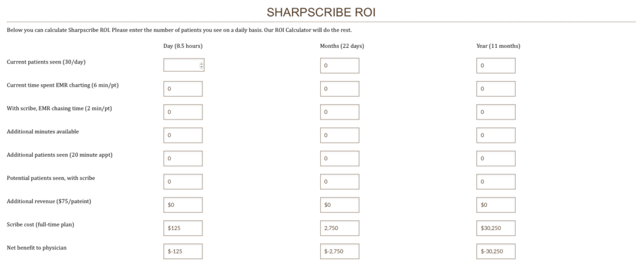
Task: Click stepper arrows in daily patients field
Action: click(x=201, y=65)
